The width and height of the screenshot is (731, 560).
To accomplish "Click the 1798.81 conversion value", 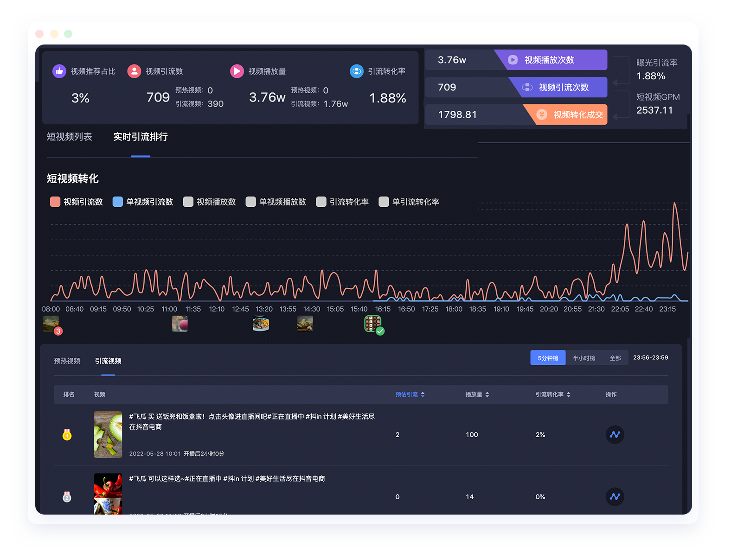I will (x=457, y=115).
